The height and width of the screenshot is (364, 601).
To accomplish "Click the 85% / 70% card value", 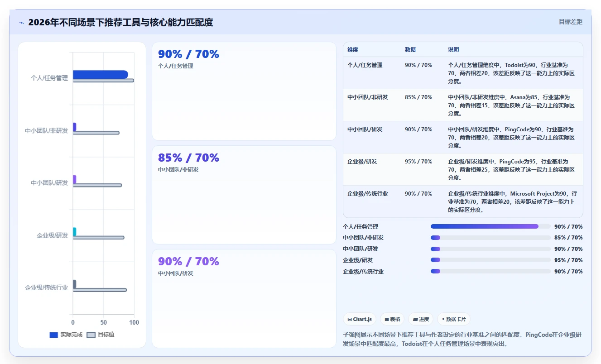I will click(188, 158).
